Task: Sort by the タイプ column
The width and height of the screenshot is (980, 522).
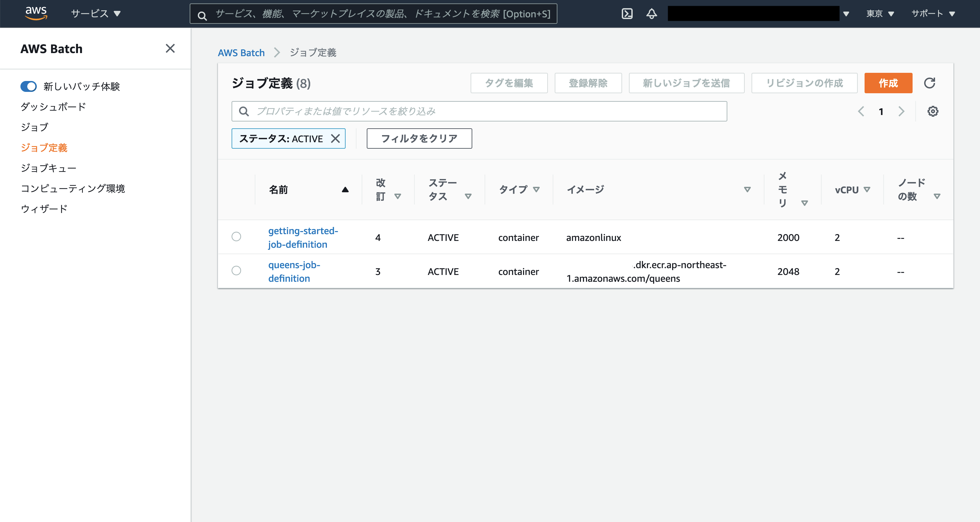Action: 536,189
